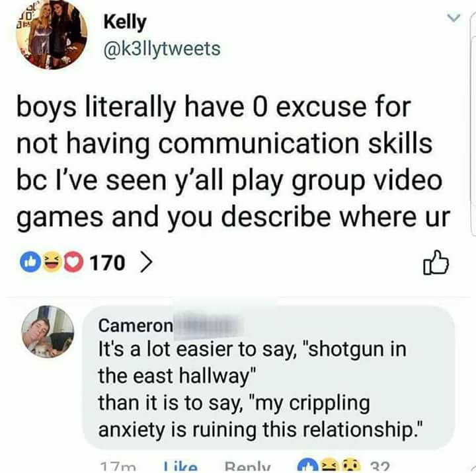Open Cameron's profile from his name
The width and height of the screenshot is (476, 473).
pos(136,326)
